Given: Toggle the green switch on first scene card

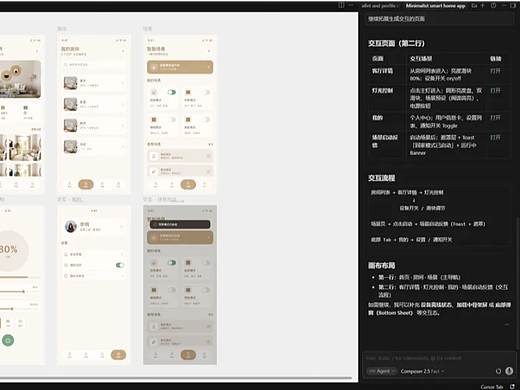Looking at the screenshot, I should (x=172, y=92).
